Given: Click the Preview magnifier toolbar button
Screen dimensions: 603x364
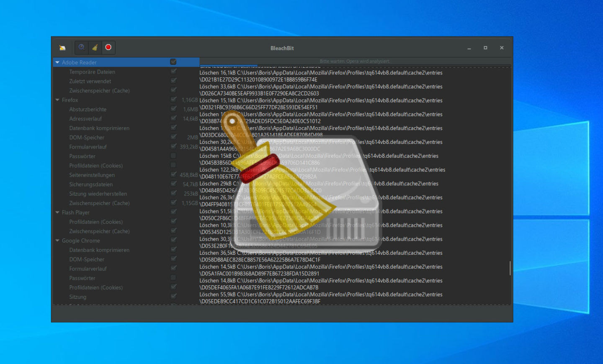Looking at the screenshot, I should click(82, 47).
